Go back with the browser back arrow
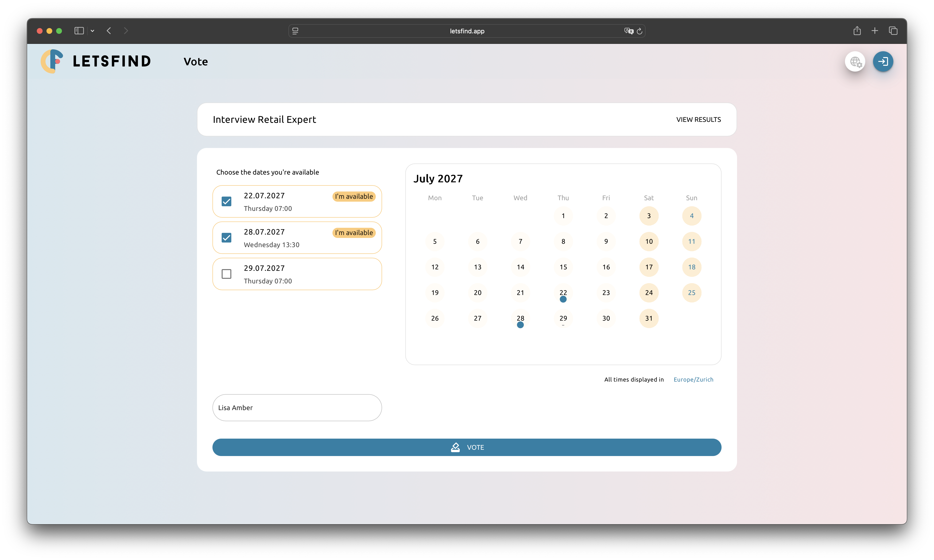This screenshot has width=934, height=560. tap(109, 31)
